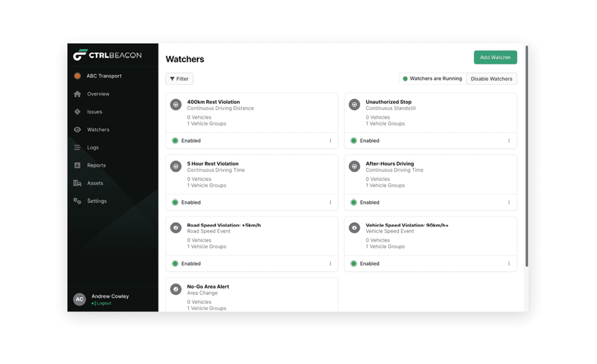Screen dimensions: 597x364
Task: Open options menu for 5 Hour Rest Violation
Action: coord(330,202)
